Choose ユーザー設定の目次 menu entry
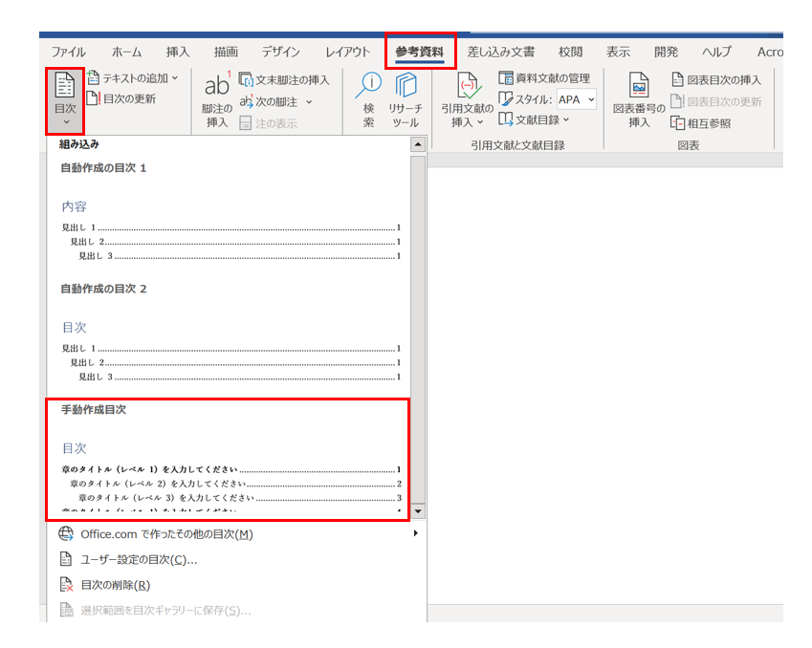The image size is (812, 648). (x=139, y=560)
